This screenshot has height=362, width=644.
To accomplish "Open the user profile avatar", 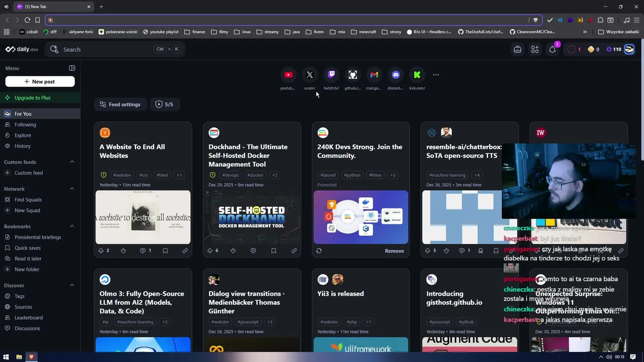I will 629,49.
